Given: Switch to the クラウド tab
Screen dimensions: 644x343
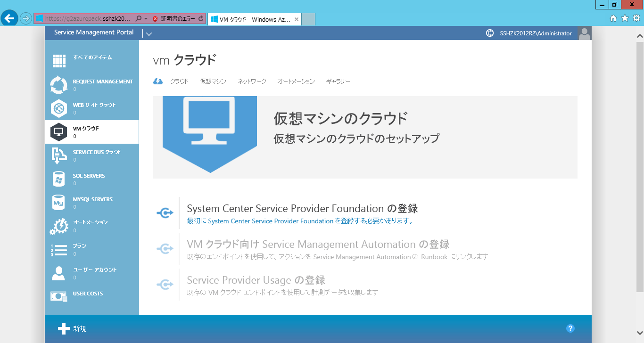Looking at the screenshot, I should 179,82.
